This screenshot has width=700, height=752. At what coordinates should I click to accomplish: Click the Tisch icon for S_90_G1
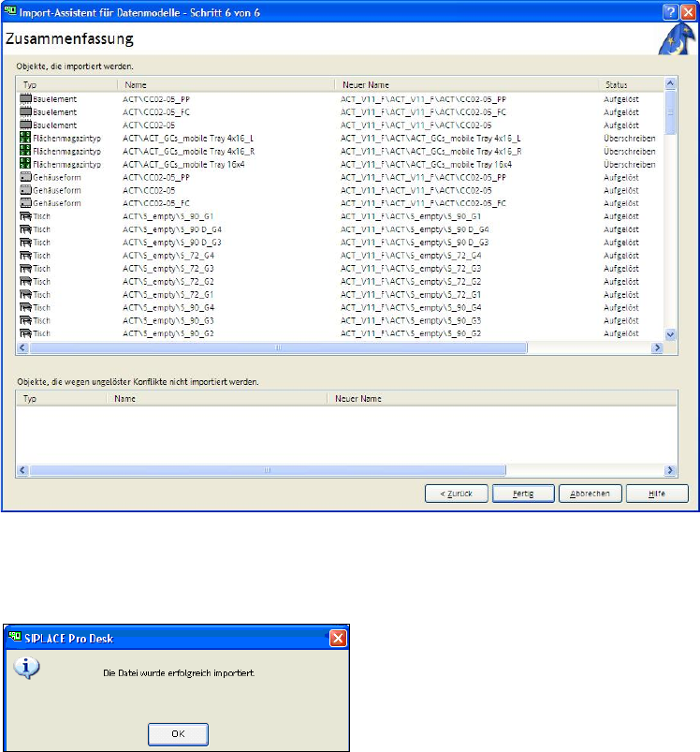[x=25, y=215]
